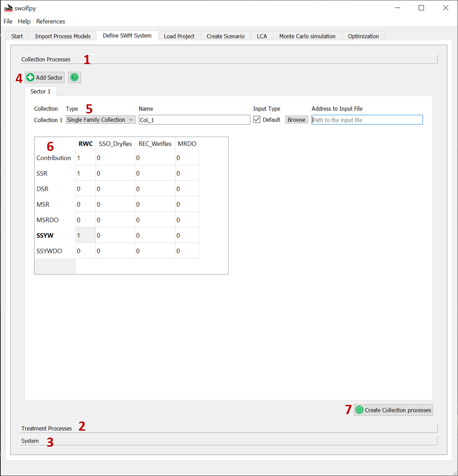Open the Single Family Collection type dropdown
Image resolution: width=458 pixels, height=476 pixels.
pos(100,120)
